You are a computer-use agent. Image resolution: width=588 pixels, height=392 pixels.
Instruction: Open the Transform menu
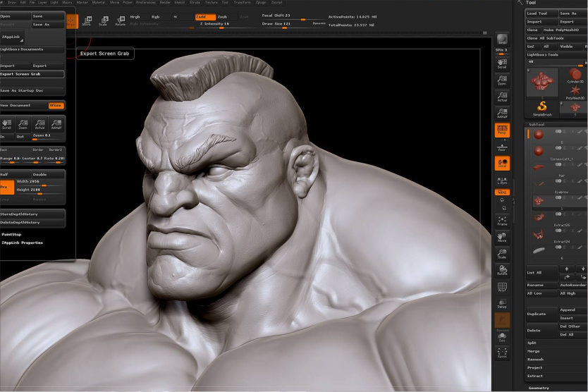[x=243, y=2]
